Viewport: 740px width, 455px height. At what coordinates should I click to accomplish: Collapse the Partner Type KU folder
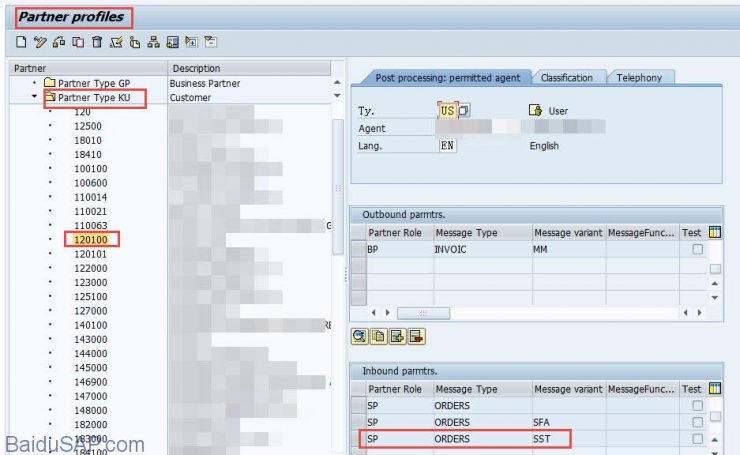tap(35, 98)
